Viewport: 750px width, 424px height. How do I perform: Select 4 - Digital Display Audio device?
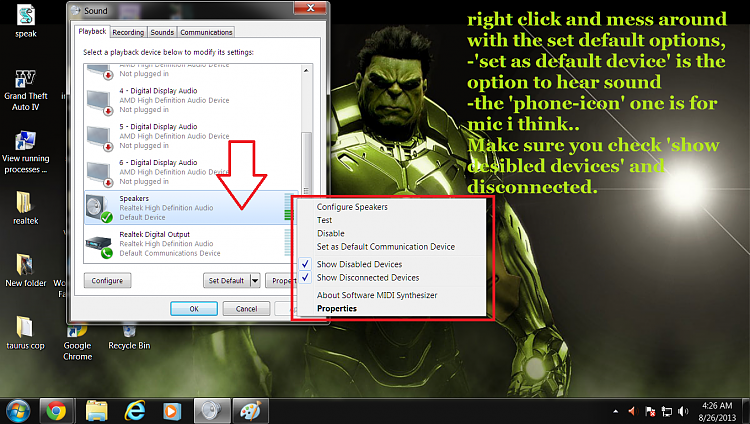click(x=193, y=100)
